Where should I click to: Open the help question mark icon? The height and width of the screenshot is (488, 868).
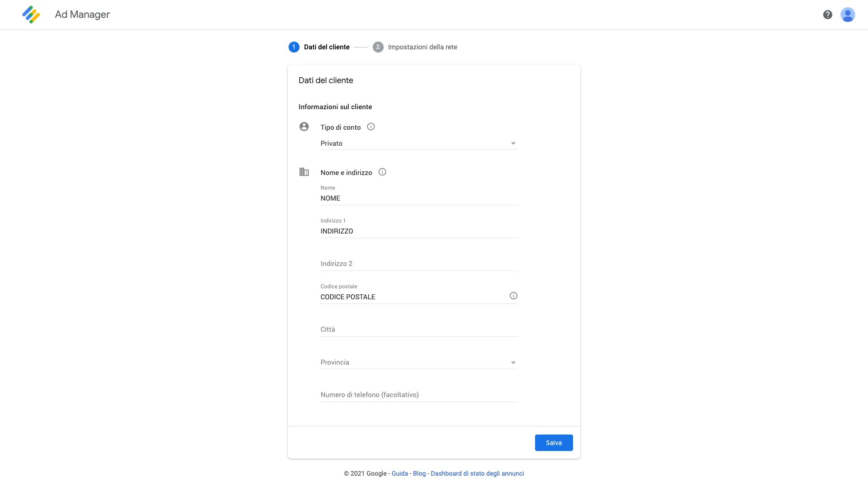pos(827,15)
